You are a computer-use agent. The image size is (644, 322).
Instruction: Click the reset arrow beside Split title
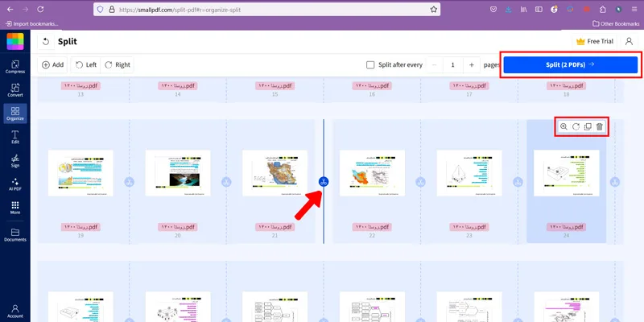(46, 42)
